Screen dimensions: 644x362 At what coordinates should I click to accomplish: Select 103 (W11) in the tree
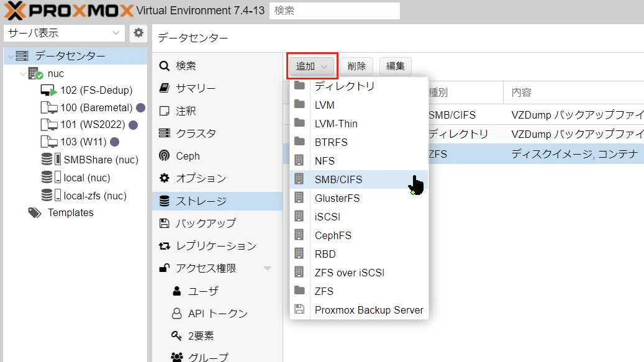pyautogui.click(x=83, y=142)
